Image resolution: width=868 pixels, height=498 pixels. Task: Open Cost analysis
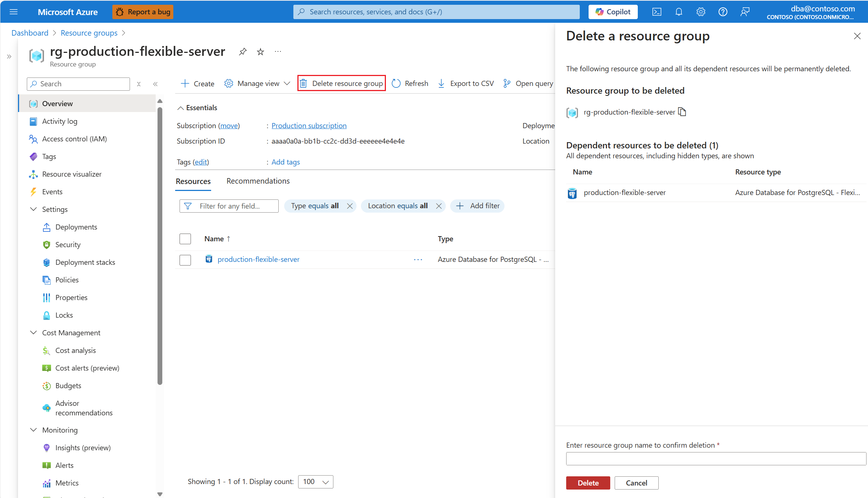[75, 350]
